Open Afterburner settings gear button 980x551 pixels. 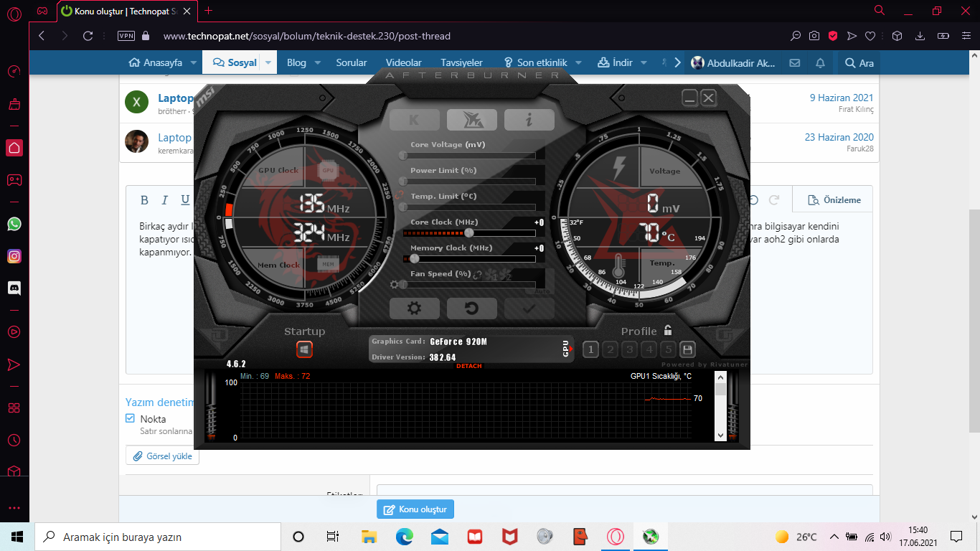pyautogui.click(x=414, y=309)
